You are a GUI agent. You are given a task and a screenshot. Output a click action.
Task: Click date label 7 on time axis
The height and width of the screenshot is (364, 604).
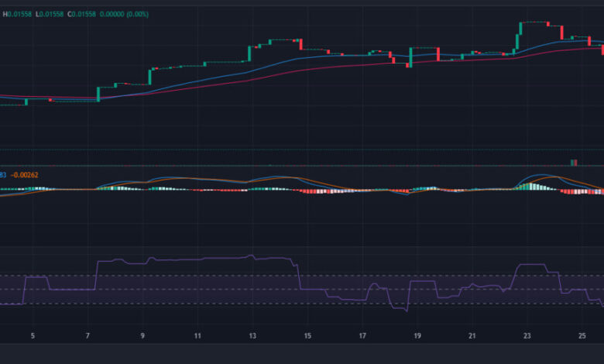[88, 336]
